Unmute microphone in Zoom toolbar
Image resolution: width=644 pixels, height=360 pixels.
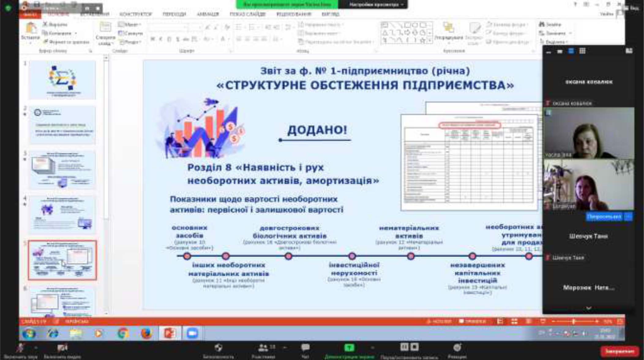20,348
